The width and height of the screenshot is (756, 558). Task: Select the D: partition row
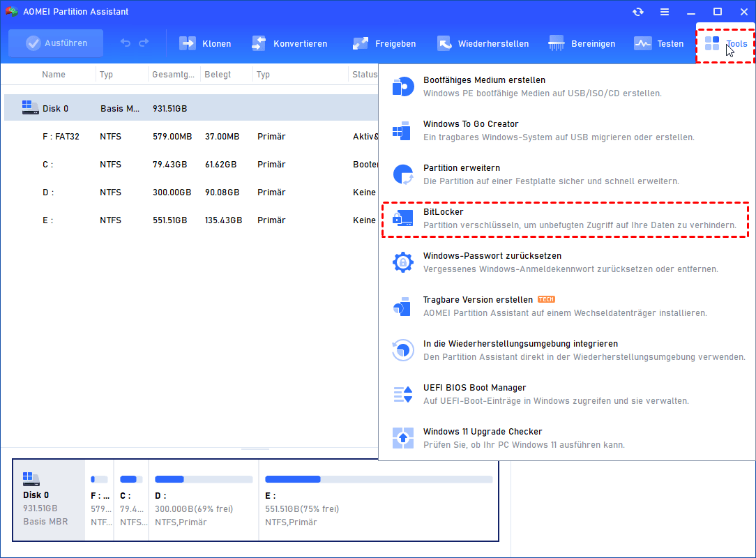point(191,193)
